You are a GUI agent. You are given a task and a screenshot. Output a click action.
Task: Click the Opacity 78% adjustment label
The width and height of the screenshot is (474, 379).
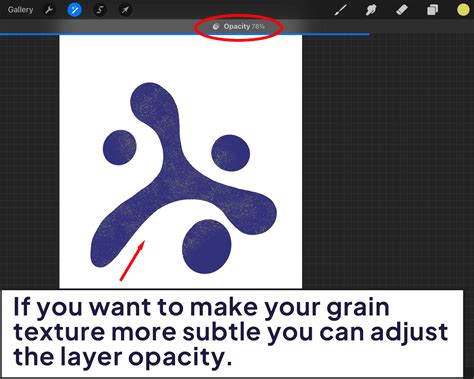coord(239,26)
